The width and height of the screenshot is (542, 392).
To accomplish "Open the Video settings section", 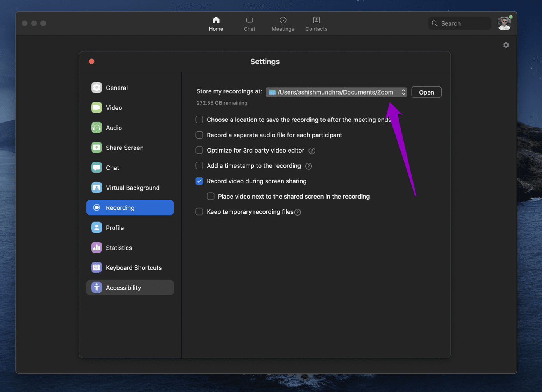I will 130,107.
